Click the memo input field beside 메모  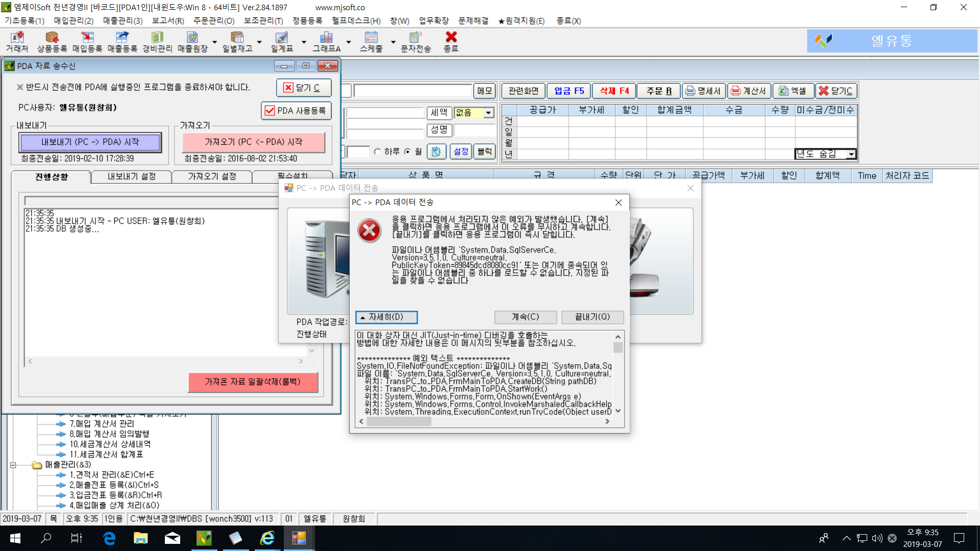pos(412,91)
